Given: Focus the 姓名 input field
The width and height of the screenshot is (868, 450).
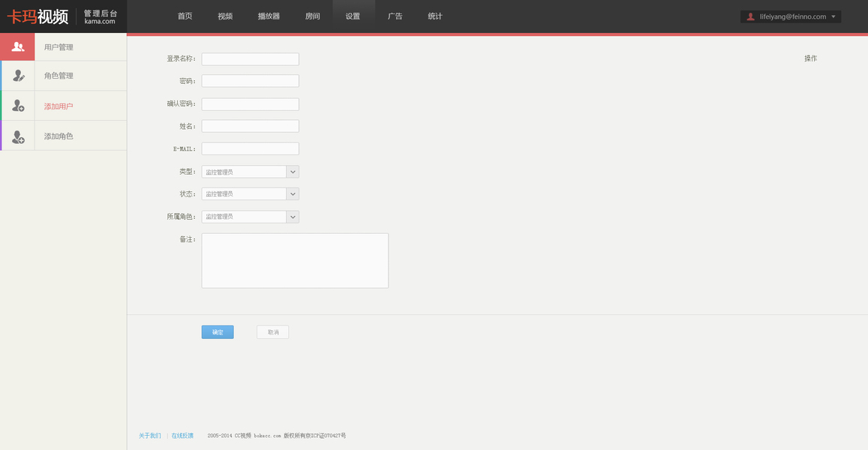Looking at the screenshot, I should [251, 126].
